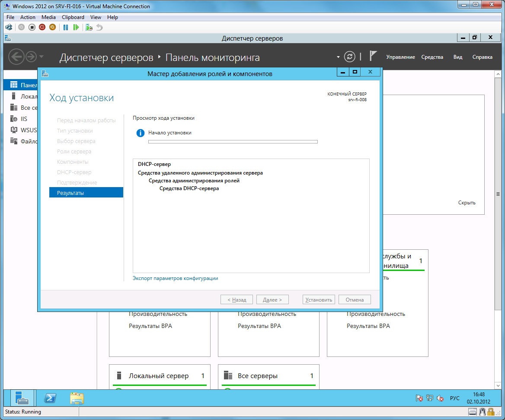
Task: Click the Отмена button
Action: pos(355,299)
